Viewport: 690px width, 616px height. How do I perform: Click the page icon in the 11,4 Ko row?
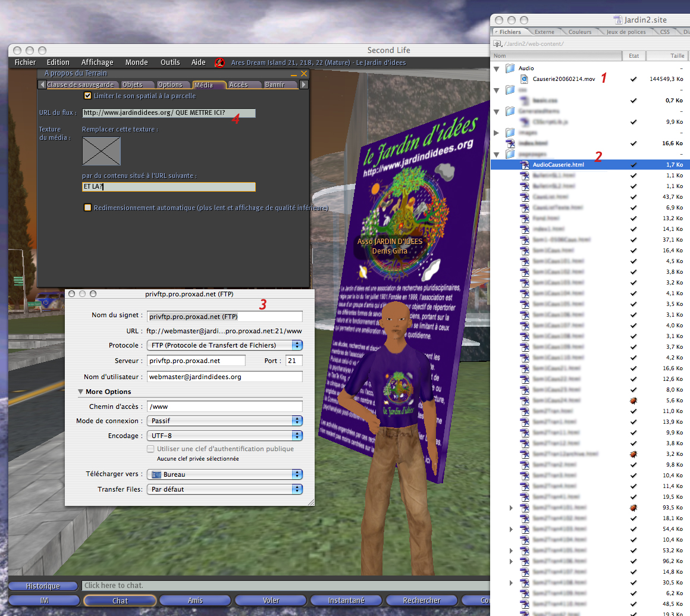coord(525,486)
